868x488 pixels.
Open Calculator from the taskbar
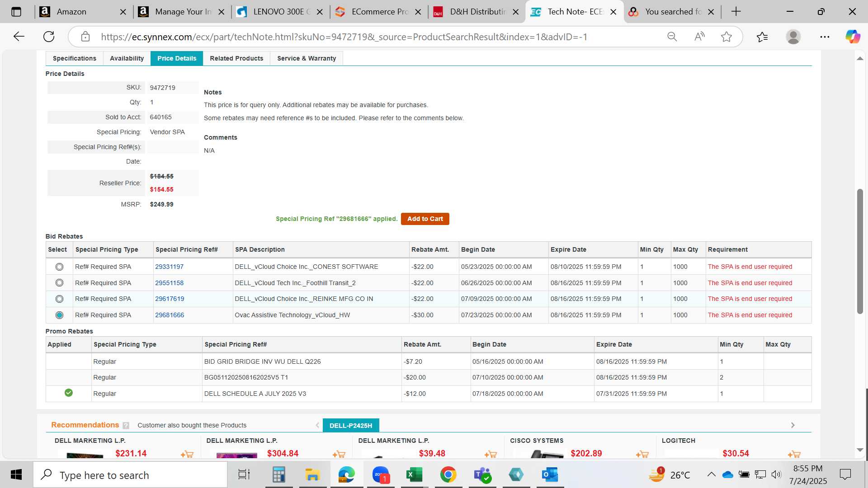coord(278,474)
